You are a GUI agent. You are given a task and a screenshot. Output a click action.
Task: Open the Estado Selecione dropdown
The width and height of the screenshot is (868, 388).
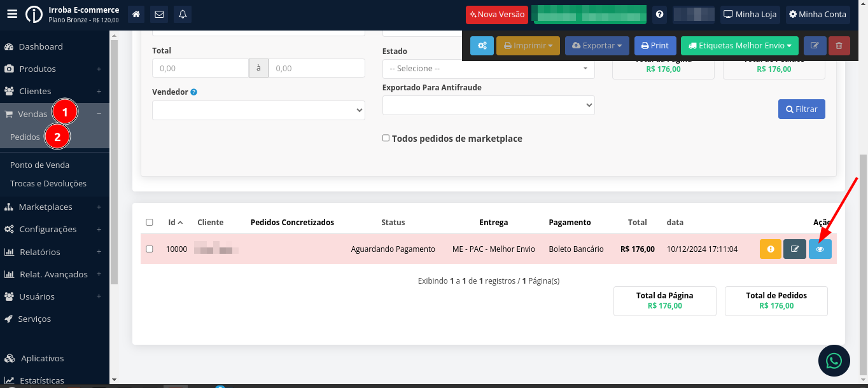tap(489, 69)
